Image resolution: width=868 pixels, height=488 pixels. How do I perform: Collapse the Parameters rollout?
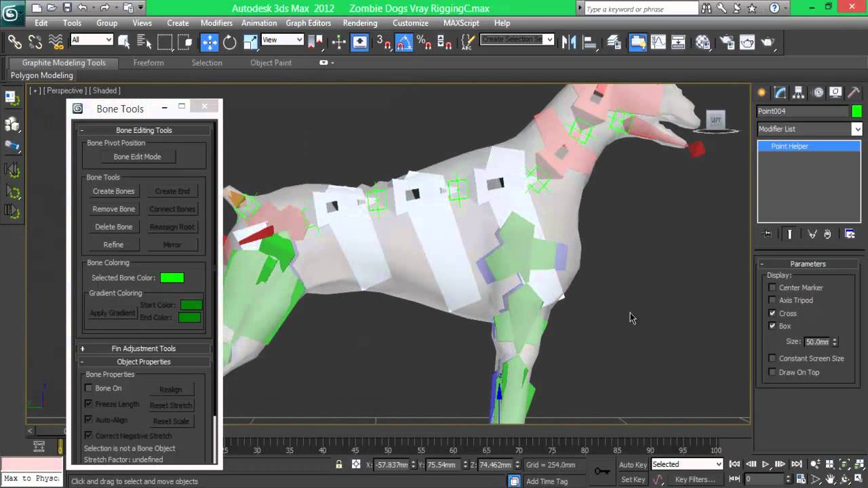point(808,264)
